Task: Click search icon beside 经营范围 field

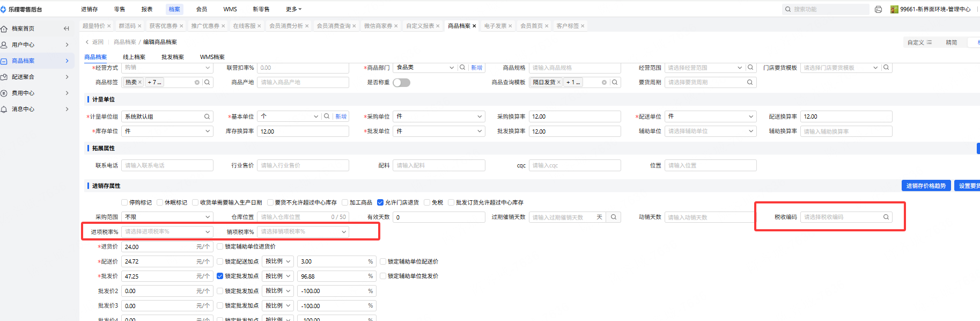Action: [x=750, y=68]
